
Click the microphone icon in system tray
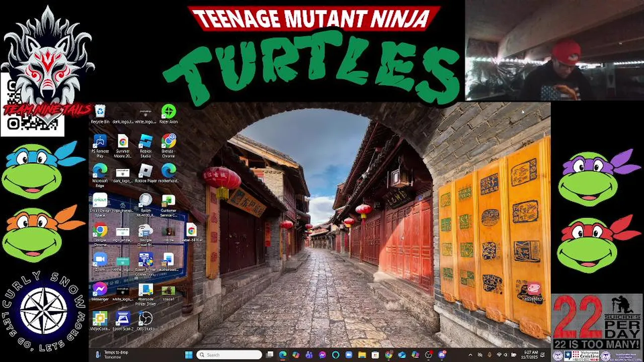click(489, 355)
